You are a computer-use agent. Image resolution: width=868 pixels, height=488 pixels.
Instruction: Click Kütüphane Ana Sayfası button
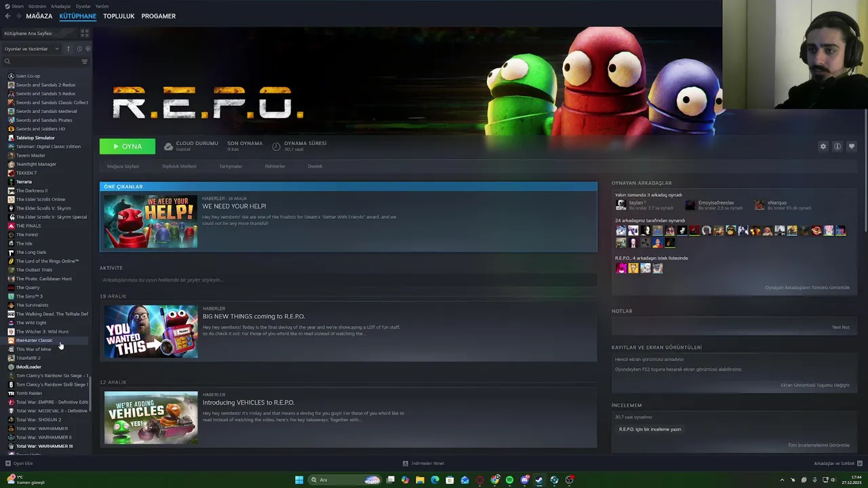tap(39, 33)
